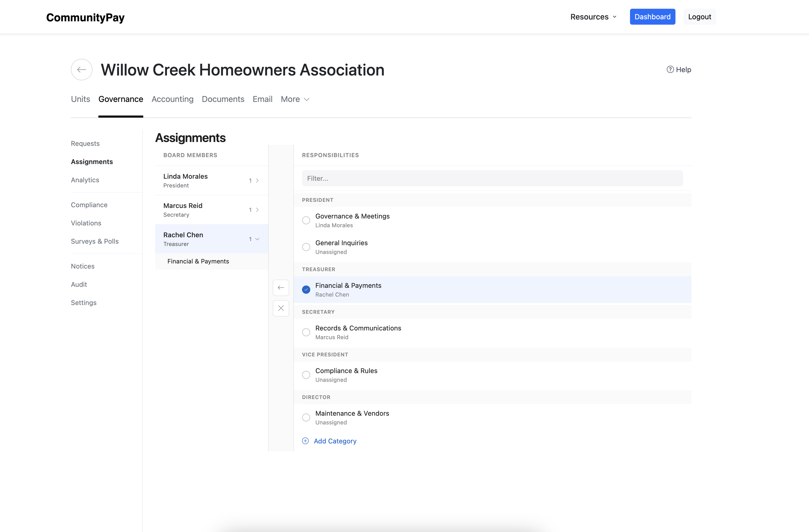Click the Help question mark icon
Screen dimensions: 809x532
click(x=670, y=70)
